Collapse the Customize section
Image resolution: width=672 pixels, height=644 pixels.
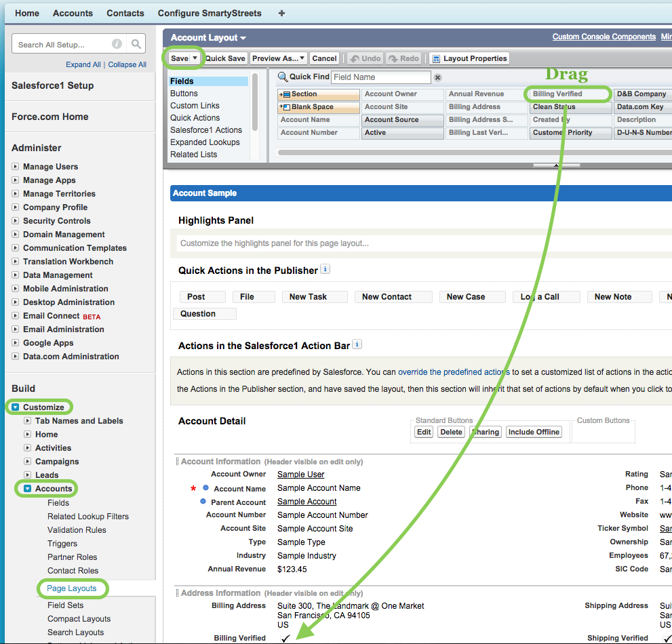pos(16,407)
